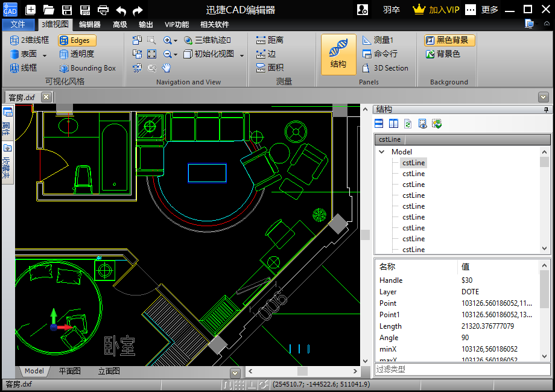Click the previous zoom icon
Screen dimensions: 555x392
152,68
